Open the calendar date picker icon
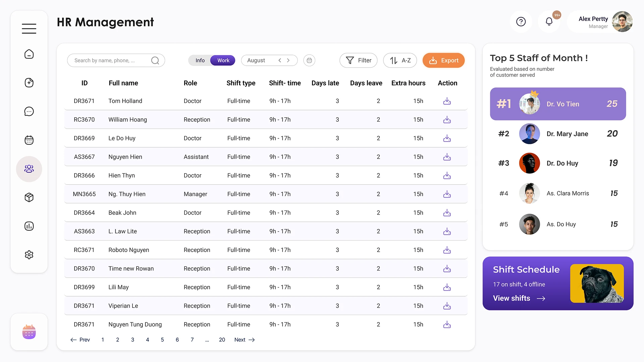Screen dimensions: 644x362 click(x=309, y=60)
